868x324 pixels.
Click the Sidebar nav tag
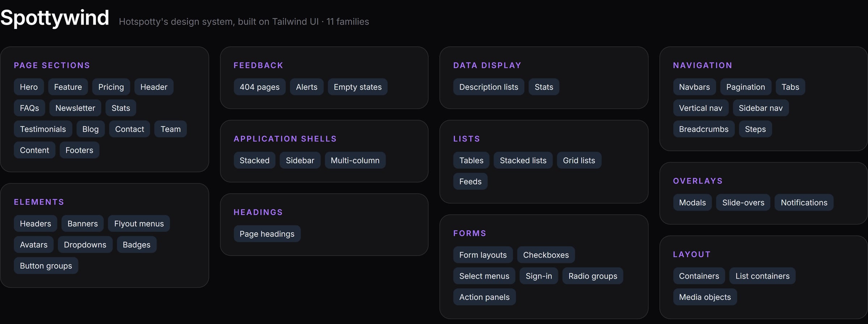pyautogui.click(x=761, y=108)
